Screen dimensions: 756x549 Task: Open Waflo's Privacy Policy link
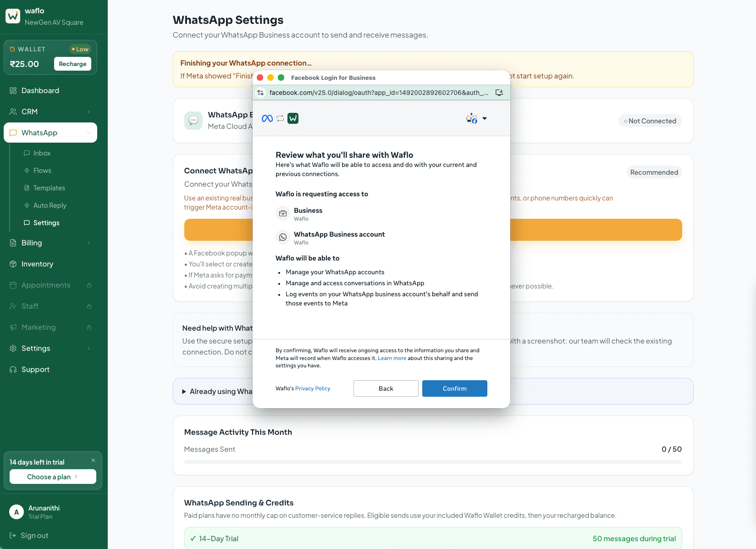pos(313,388)
